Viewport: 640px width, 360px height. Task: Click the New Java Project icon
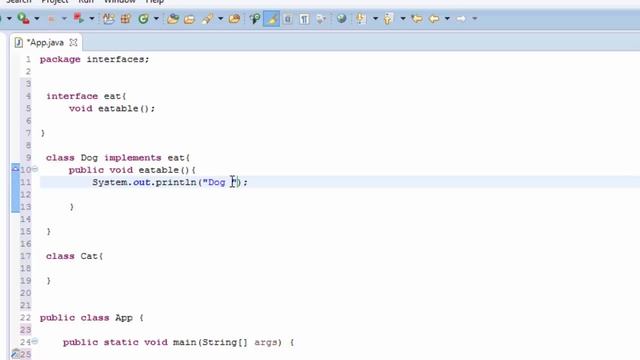pyautogui.click(x=109, y=18)
